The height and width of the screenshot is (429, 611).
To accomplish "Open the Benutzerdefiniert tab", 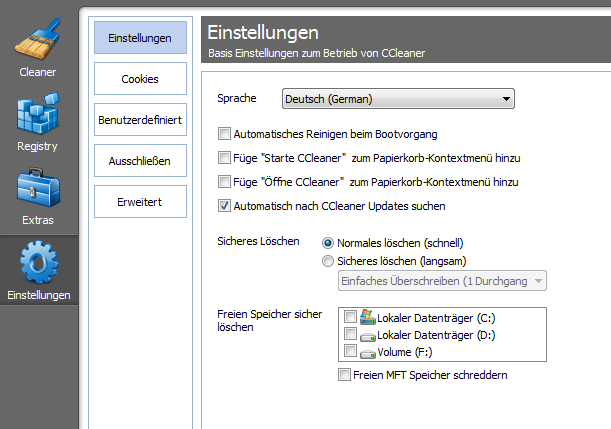I will [140, 120].
